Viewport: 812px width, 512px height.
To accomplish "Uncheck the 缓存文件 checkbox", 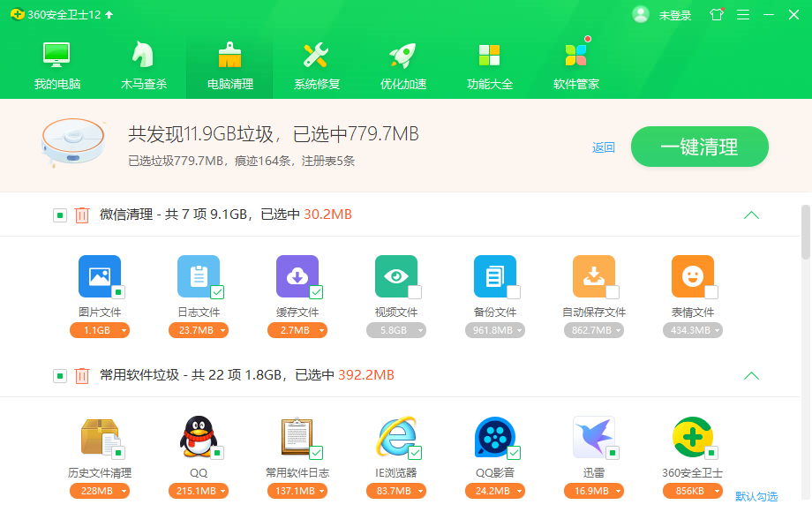I will coord(316,292).
